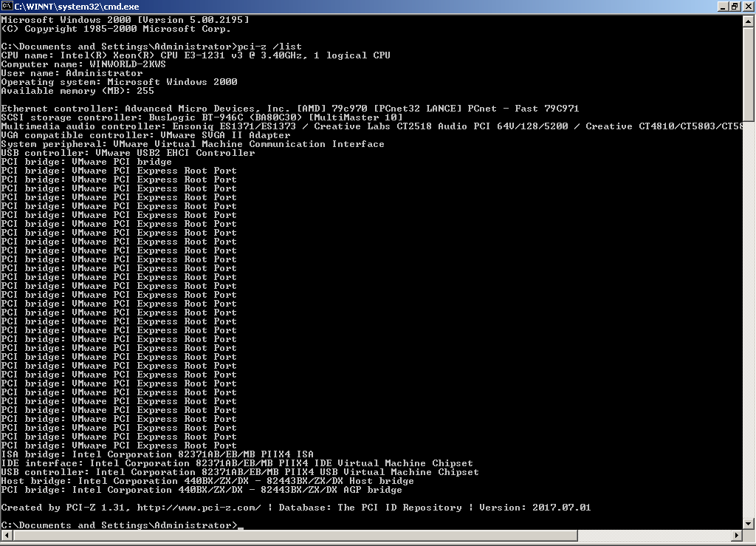Click the horizontal scrollbar left arrow
Screen dimensions: 756x546
pos(7,535)
